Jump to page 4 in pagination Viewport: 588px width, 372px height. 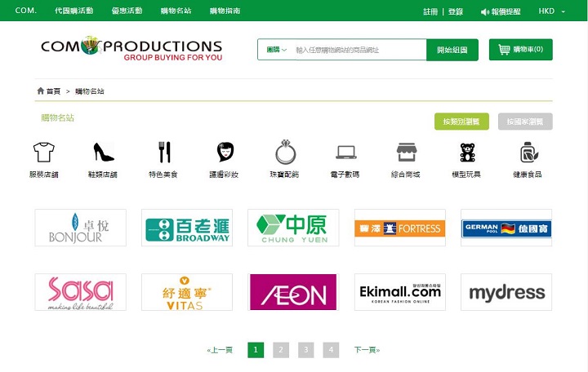pyautogui.click(x=331, y=350)
